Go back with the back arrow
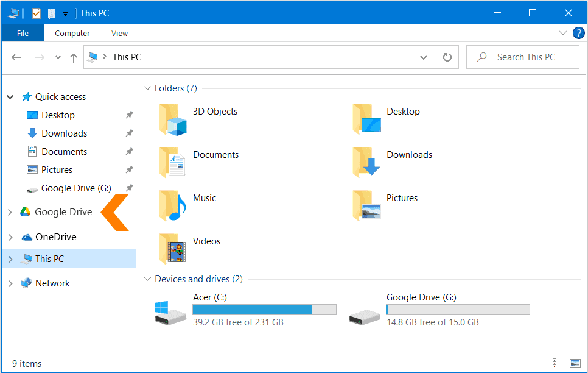The height and width of the screenshot is (373, 588). pos(16,57)
